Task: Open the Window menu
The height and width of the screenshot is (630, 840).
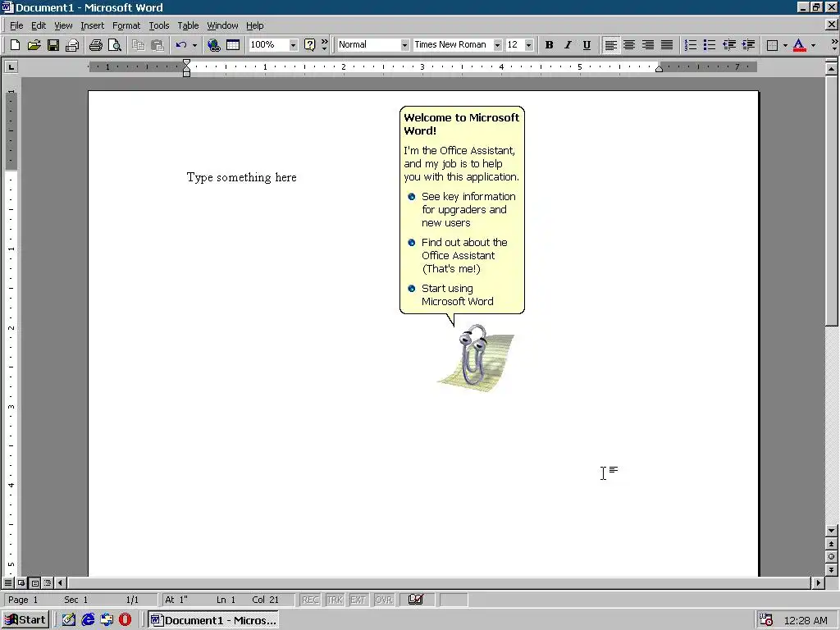Action: coord(222,25)
